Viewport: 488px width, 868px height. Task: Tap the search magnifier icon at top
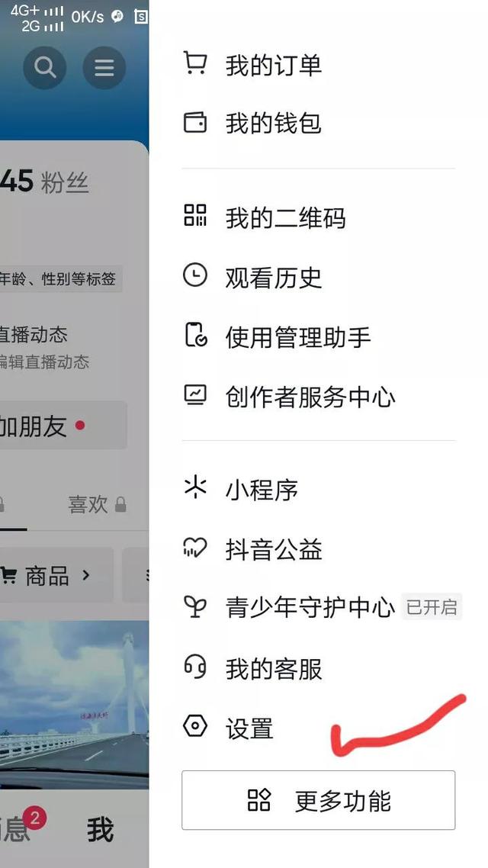[45, 68]
